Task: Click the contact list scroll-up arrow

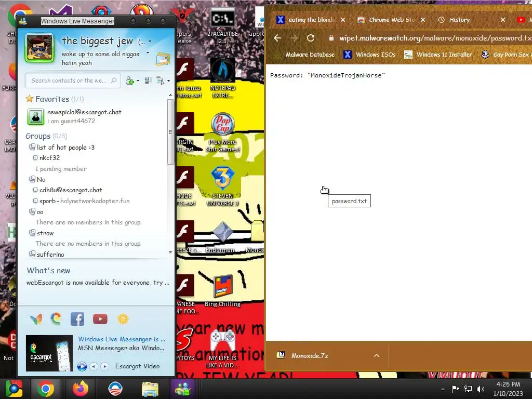Action: [170, 96]
